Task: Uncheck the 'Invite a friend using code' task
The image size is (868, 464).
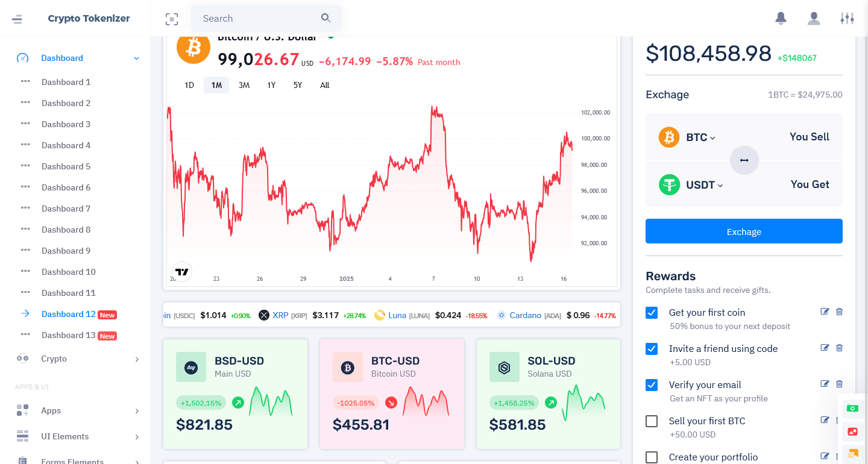Action: click(x=652, y=348)
